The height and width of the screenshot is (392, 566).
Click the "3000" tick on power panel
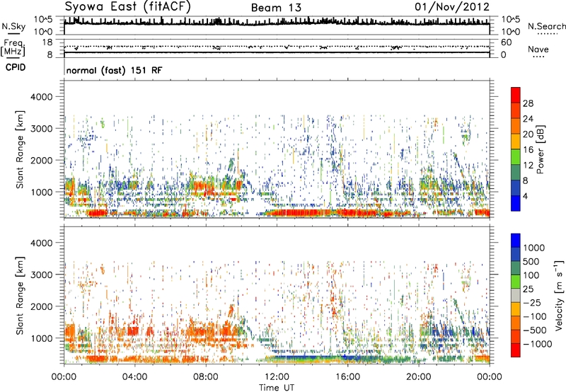42,129
